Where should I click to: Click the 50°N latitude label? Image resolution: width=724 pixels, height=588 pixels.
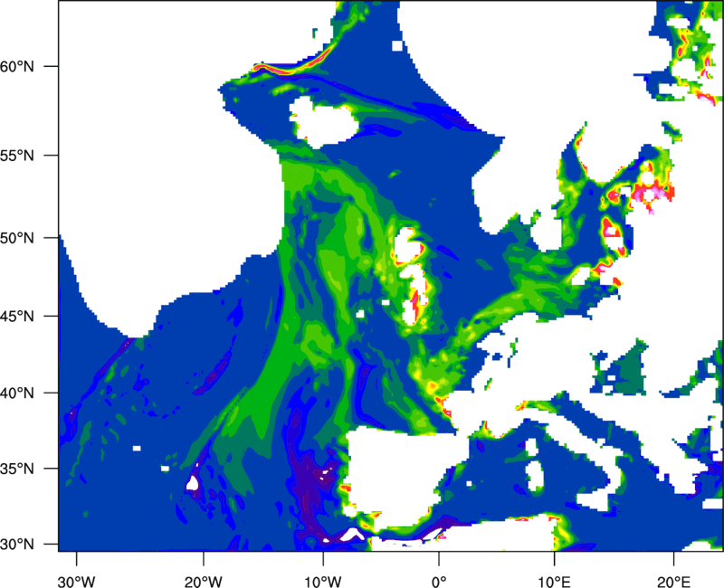click(17, 238)
